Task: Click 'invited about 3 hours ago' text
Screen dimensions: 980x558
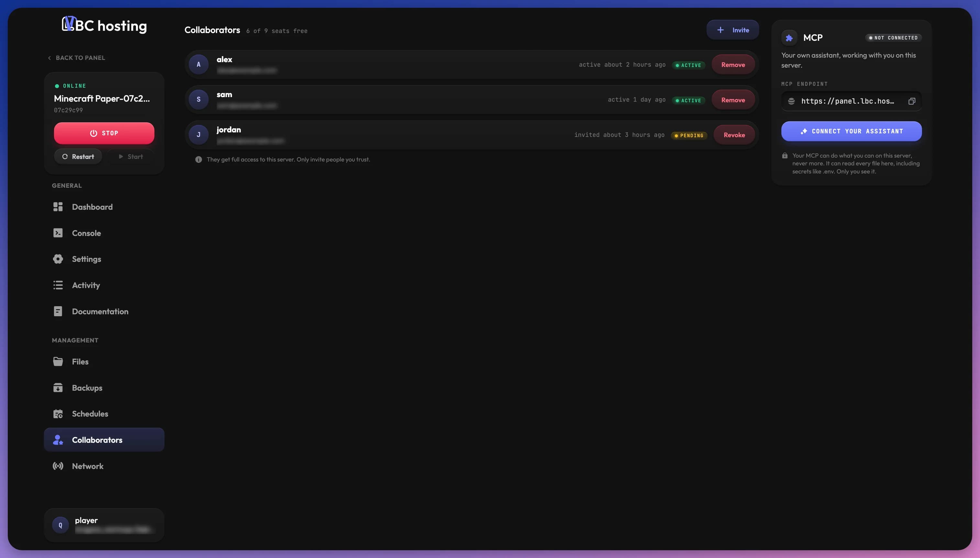Action: point(619,135)
